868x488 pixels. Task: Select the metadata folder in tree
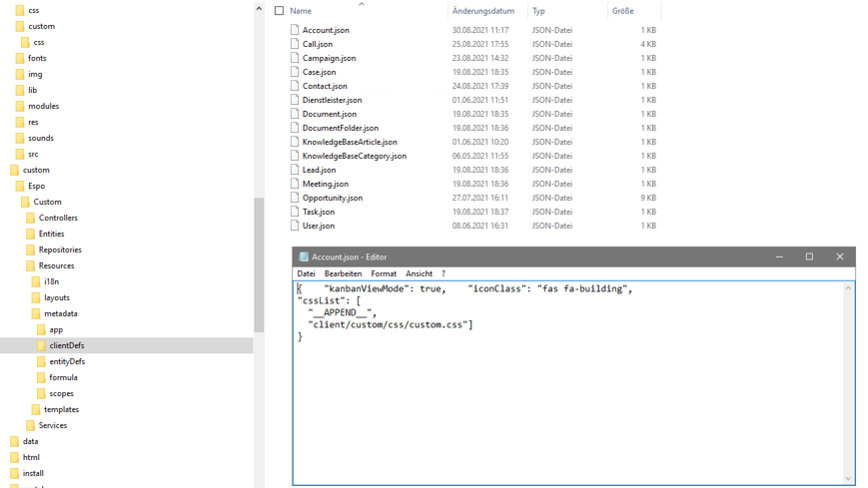click(60, 313)
